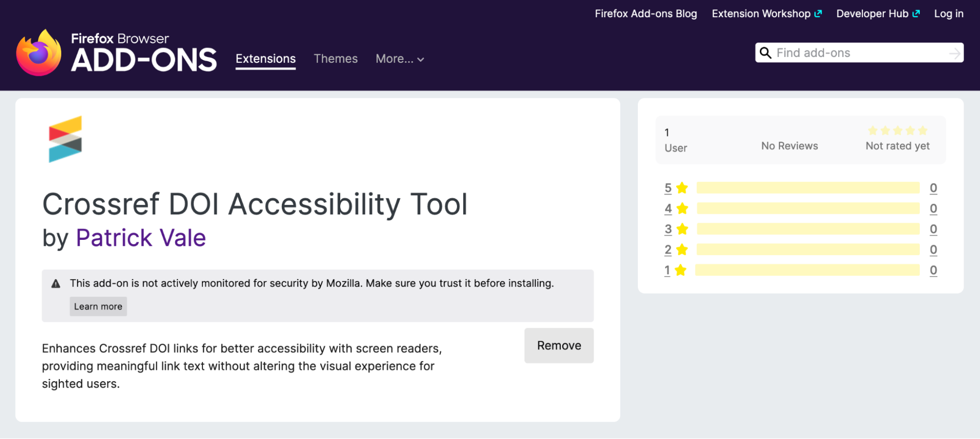Click the search magnifier icon
This screenshot has width=980, height=439.
765,53
